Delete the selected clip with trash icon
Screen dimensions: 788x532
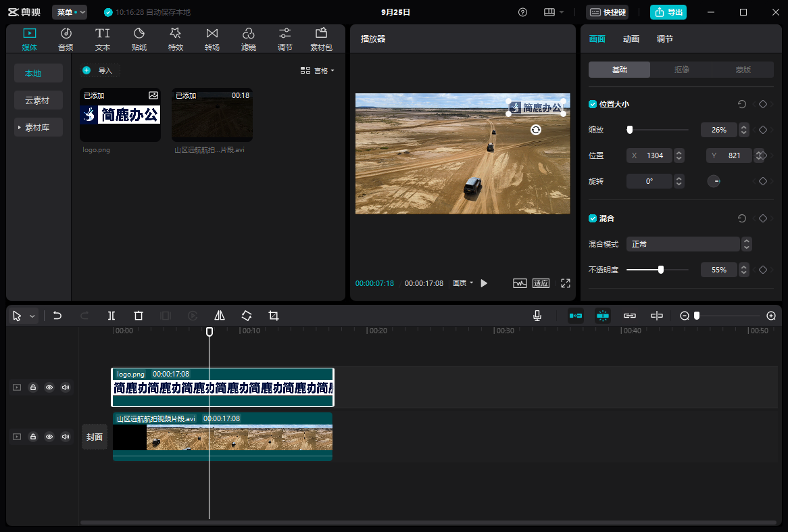coord(139,316)
